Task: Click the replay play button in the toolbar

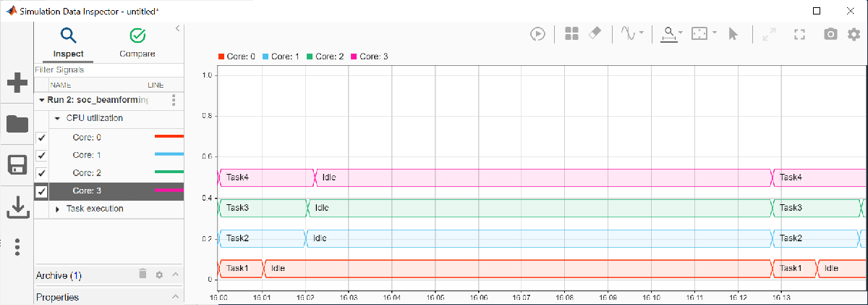Action: (537, 34)
